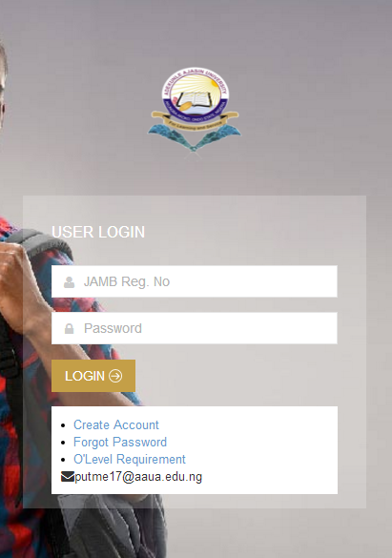The image size is (392, 558).
Task: Click the bullet beside O'Level Requirement
Action: tap(63, 460)
